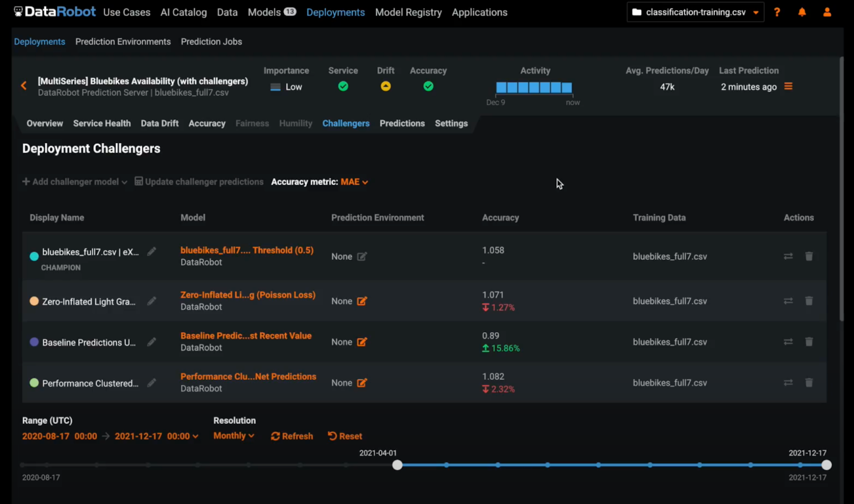Edit display name of champion bluebikes_full7.csv

152,252
